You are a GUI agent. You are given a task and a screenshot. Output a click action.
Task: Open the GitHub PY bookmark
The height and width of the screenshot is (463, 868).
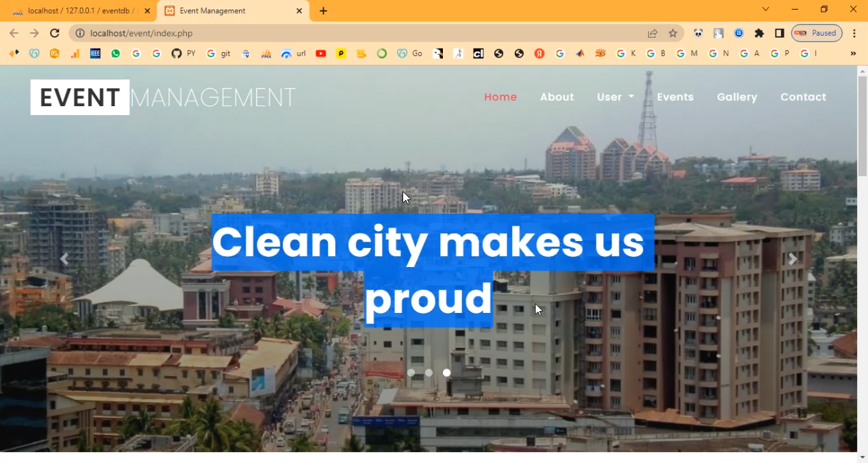pos(183,53)
